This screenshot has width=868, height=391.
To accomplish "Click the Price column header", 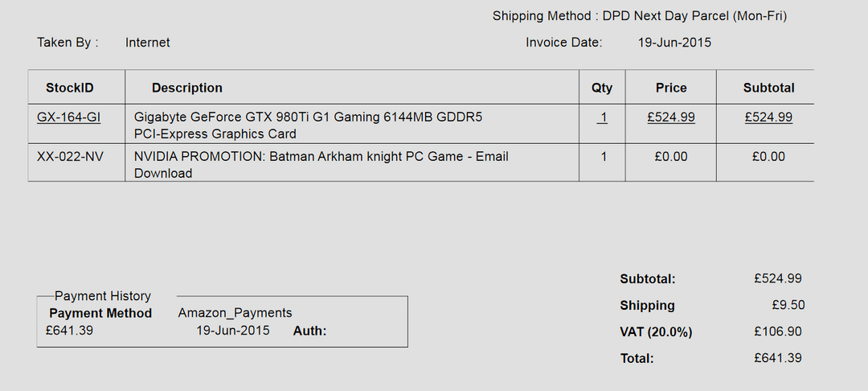I will 671,88.
